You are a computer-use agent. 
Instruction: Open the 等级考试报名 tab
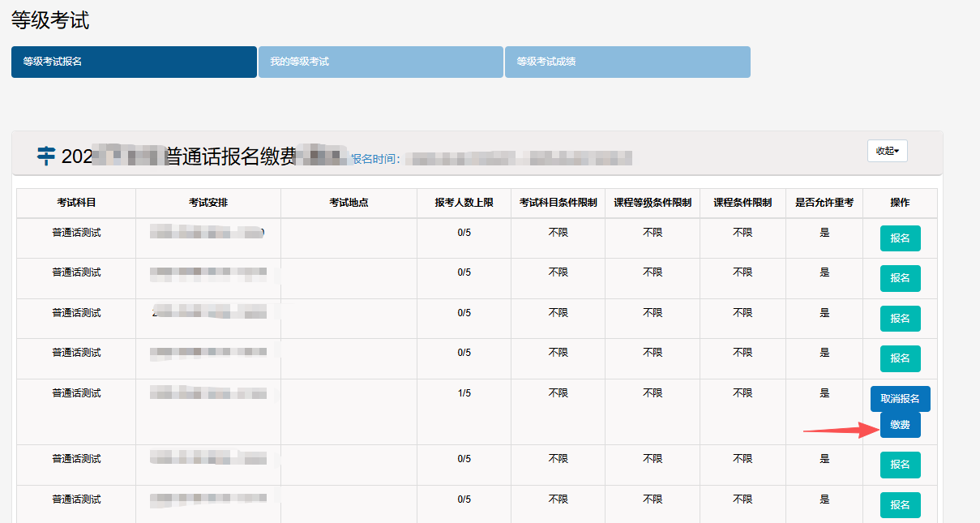(134, 62)
